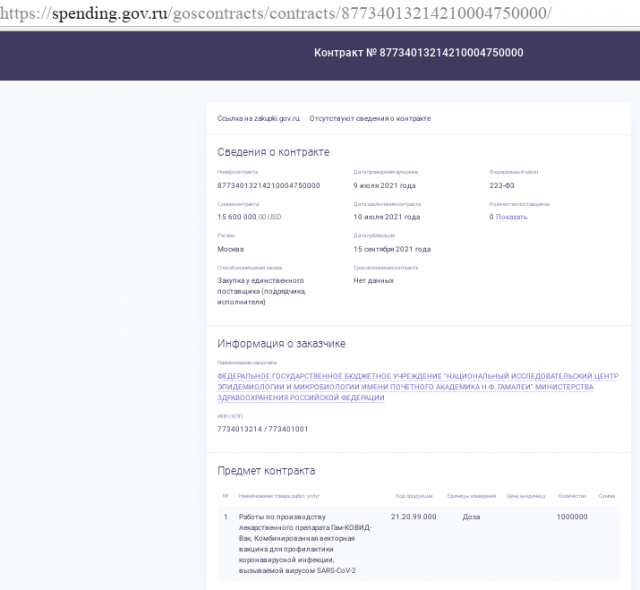
Task: Click contract sum 15 600 000,00 USD
Action: [x=249, y=216]
